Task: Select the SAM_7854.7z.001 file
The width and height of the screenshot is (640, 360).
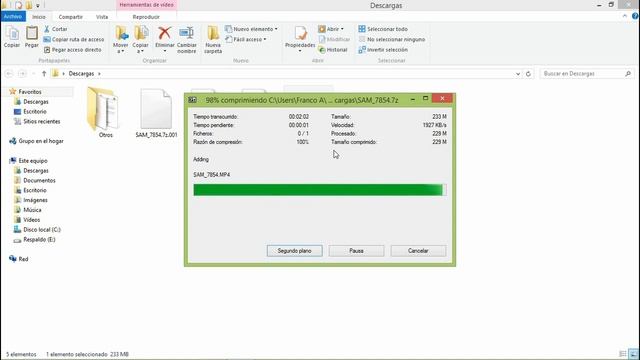Action: click(156, 113)
